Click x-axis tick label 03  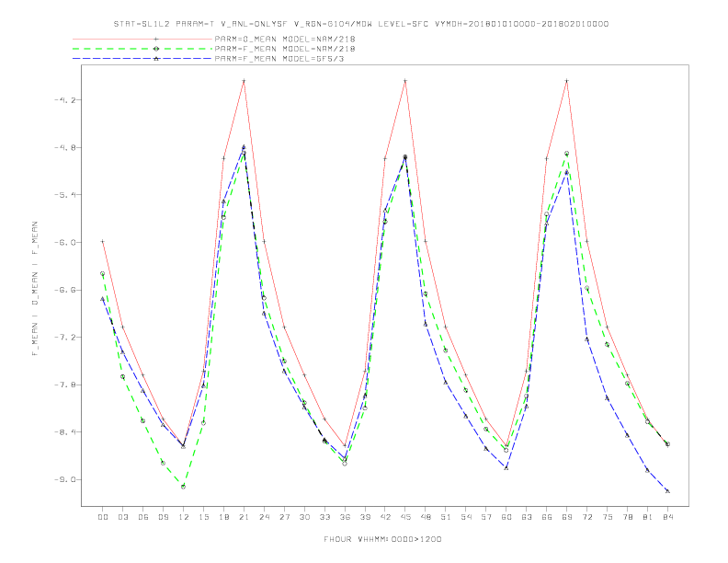coord(122,517)
